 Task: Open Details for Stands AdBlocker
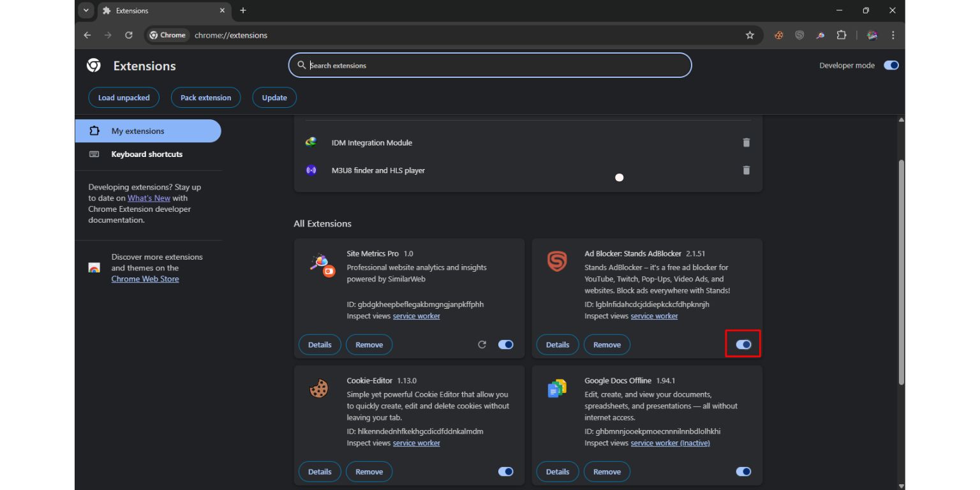point(558,345)
